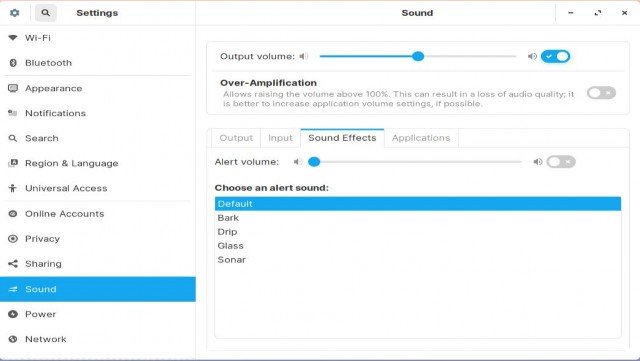Click the Alert volume slider handle
Screen dimensions: 640x361
coord(314,162)
